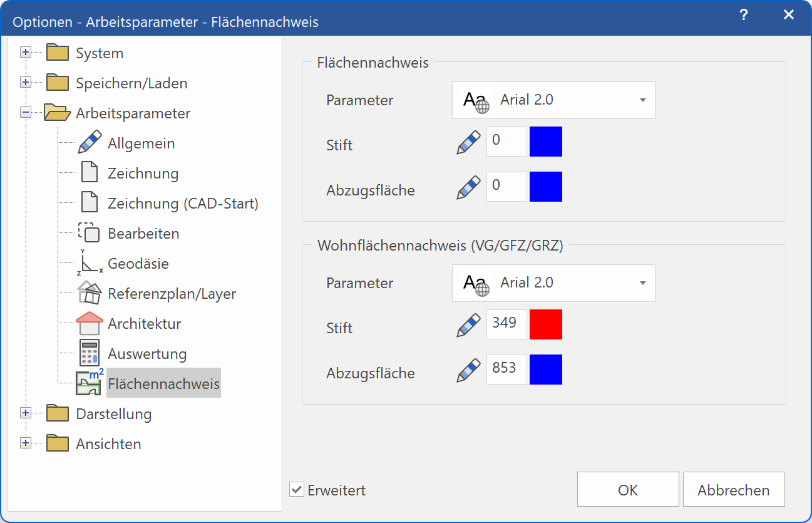This screenshot has height=523, width=812.
Task: Select the Auswertung calculator icon
Action: tap(90, 353)
